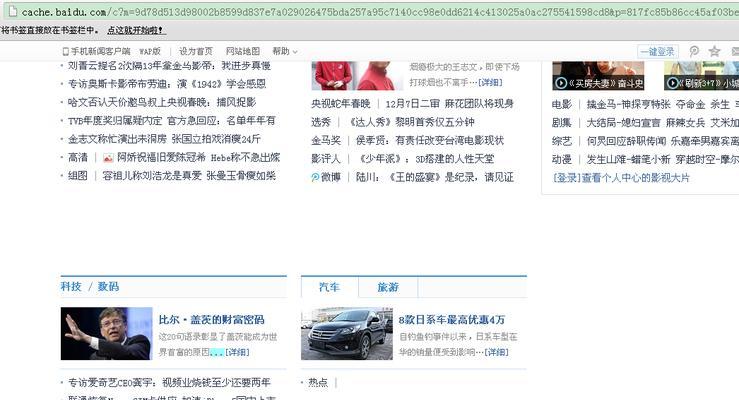Open the WAP版 link
Viewport: 739px width, 400px height.
[x=150, y=51]
